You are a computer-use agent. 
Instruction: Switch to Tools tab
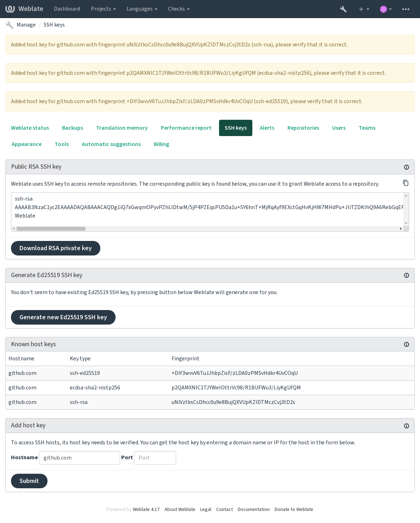[62, 144]
